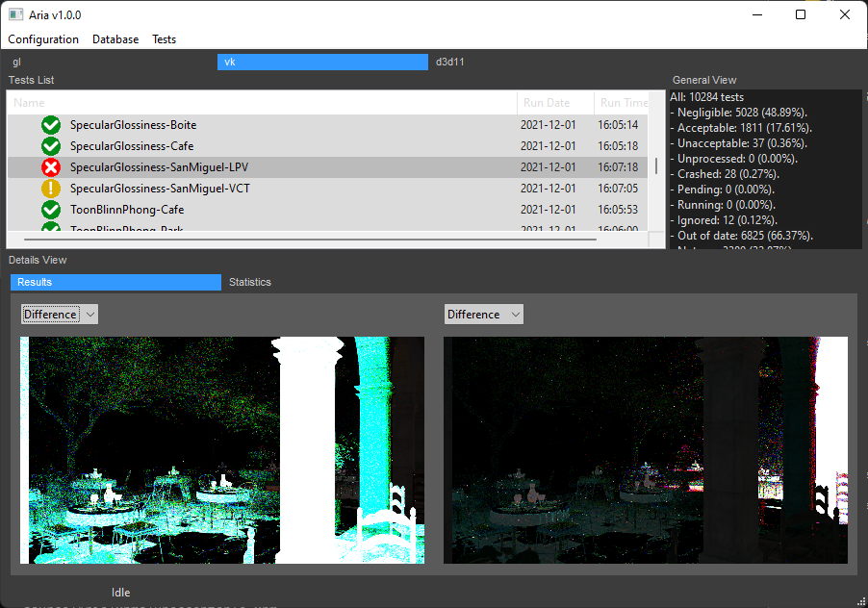Click run time 16:07:18 cell

tap(618, 167)
